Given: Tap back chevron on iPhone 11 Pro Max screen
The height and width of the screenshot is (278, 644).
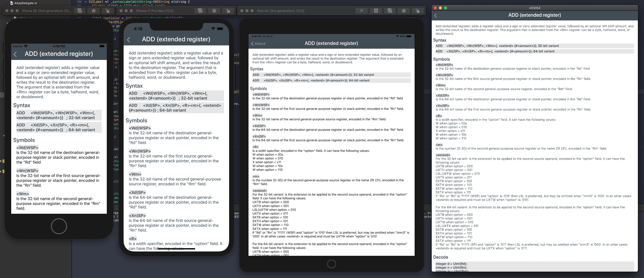Looking at the screenshot, I should point(129,40).
